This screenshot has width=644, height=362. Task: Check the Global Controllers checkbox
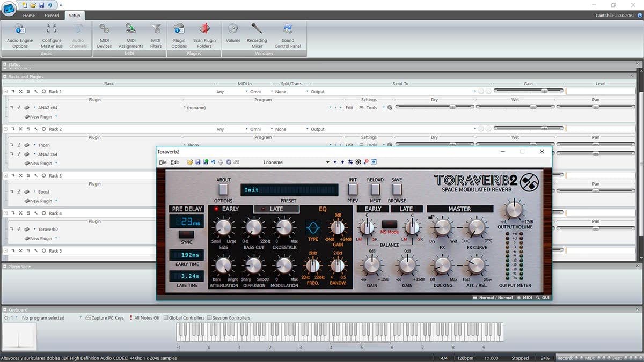pyautogui.click(x=166, y=318)
